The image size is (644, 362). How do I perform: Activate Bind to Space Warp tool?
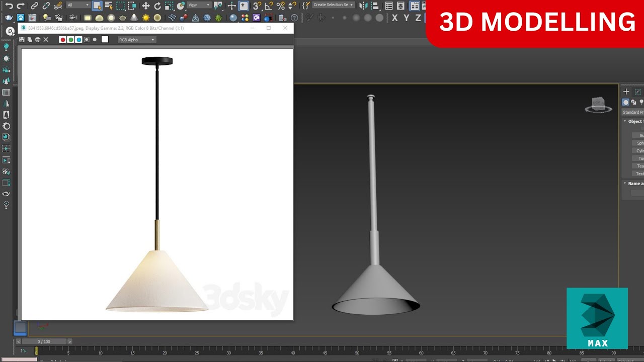58,6
